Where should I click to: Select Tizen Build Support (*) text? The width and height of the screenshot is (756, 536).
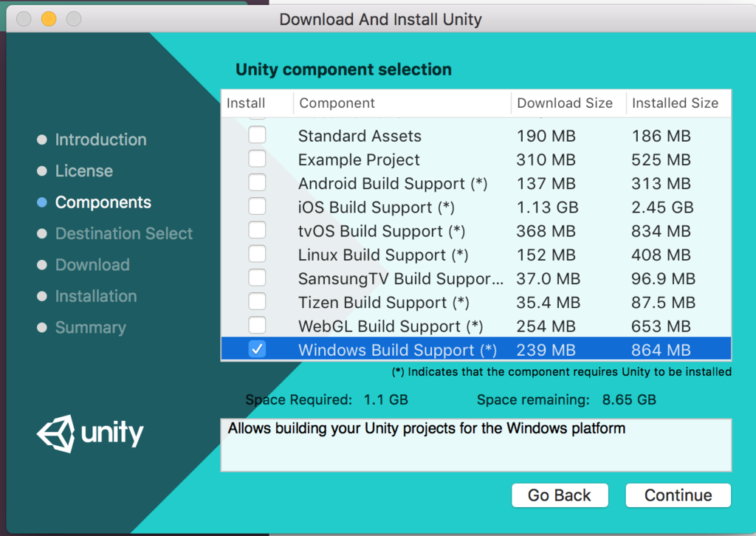tap(383, 302)
